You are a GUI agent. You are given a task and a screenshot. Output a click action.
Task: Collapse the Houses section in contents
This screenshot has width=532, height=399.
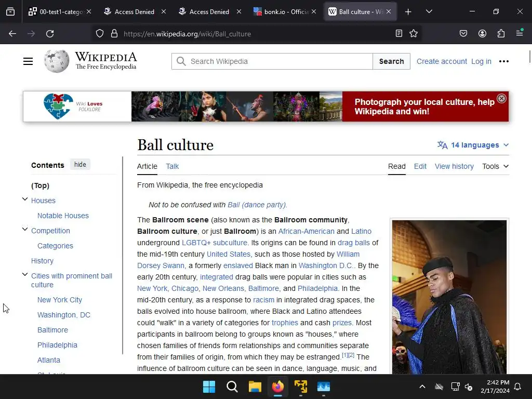click(25, 199)
